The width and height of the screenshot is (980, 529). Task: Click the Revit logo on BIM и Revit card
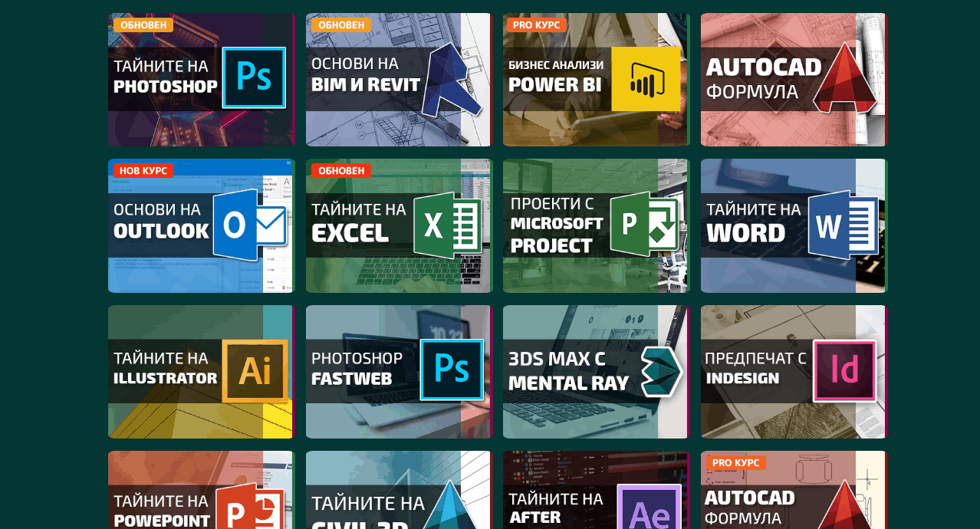coord(453,81)
